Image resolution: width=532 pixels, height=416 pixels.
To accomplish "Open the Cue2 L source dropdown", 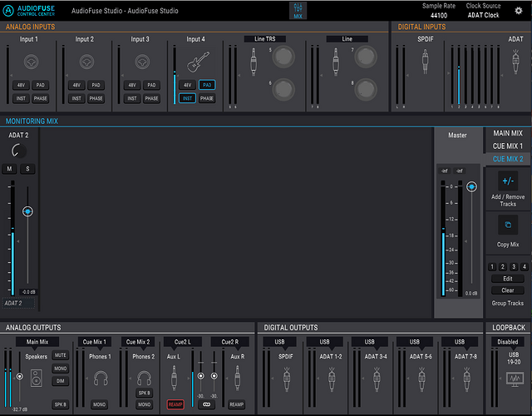I will tap(183, 342).
